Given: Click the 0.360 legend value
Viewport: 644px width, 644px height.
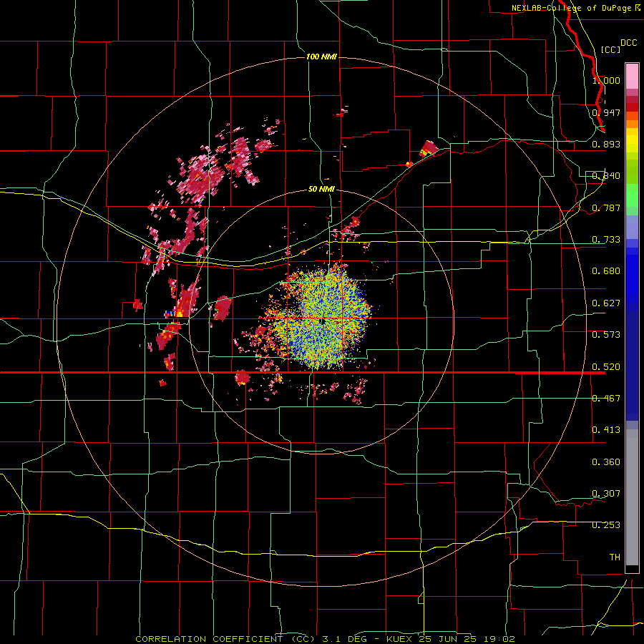Looking at the screenshot, I should point(606,462).
